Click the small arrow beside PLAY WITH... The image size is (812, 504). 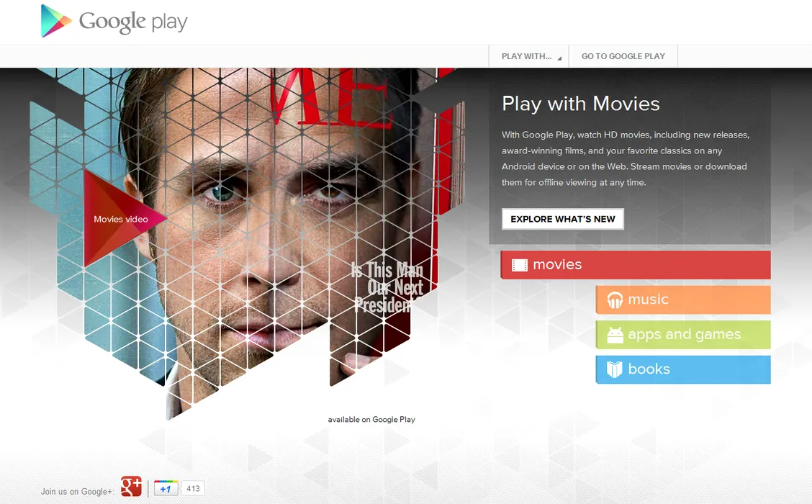tap(559, 58)
